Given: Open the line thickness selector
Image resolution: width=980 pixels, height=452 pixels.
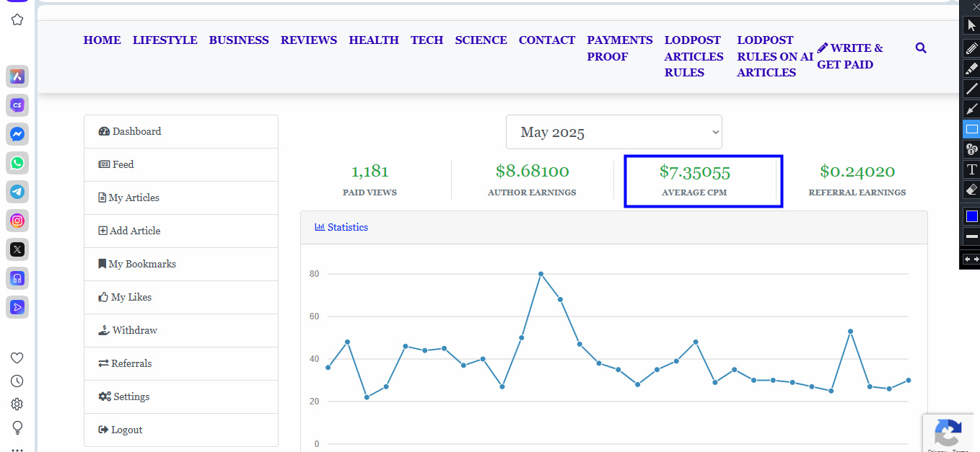Looking at the screenshot, I should tap(971, 236).
